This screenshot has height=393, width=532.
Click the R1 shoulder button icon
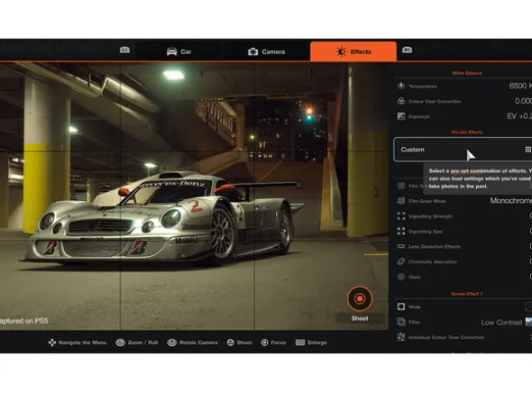tap(408, 50)
